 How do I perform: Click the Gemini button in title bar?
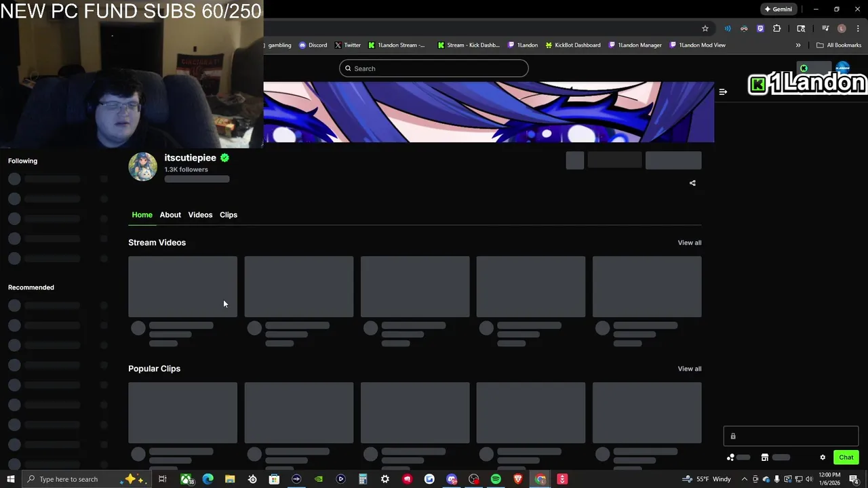click(778, 9)
